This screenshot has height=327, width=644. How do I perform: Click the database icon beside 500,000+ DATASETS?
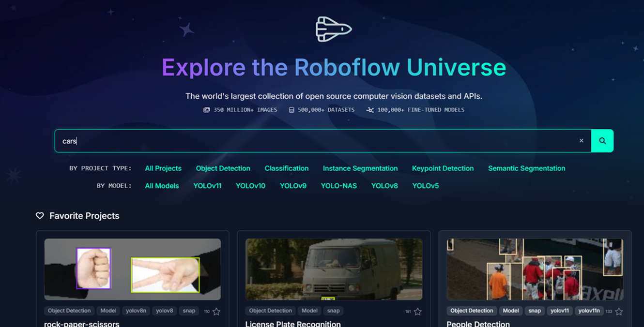(x=291, y=110)
